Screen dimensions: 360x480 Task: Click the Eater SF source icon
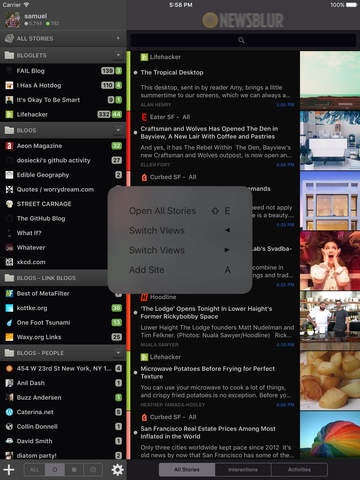(144, 117)
